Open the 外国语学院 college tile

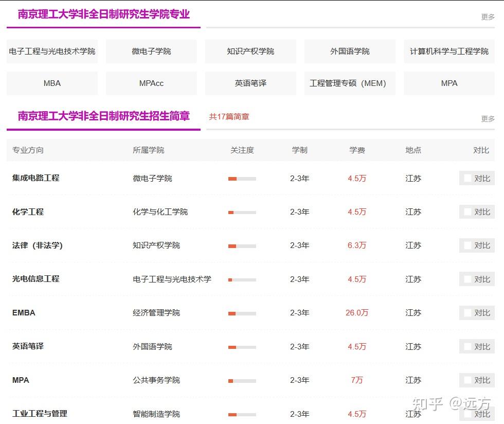[350, 51]
